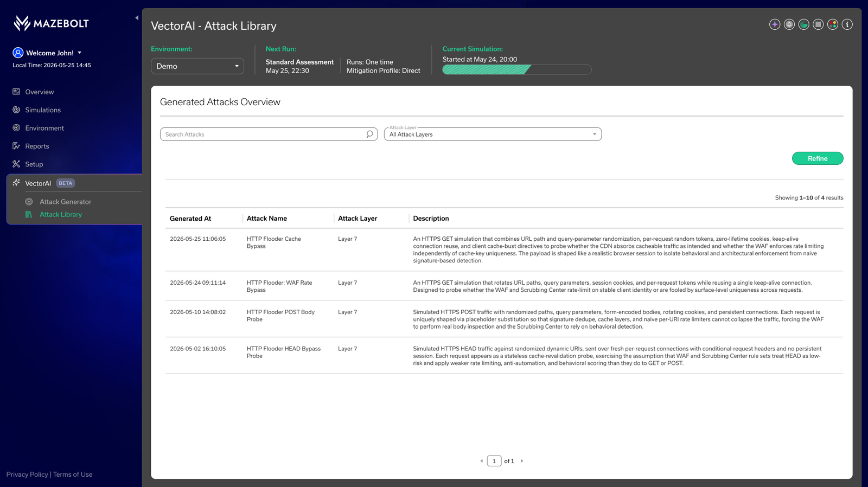Click the Attack Layer column header

click(358, 219)
